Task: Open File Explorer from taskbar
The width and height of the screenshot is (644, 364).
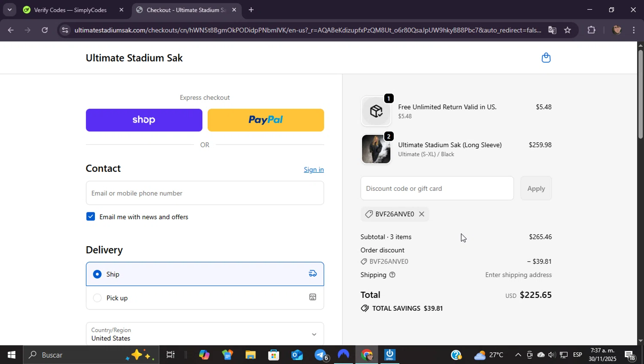Action: coord(250,355)
